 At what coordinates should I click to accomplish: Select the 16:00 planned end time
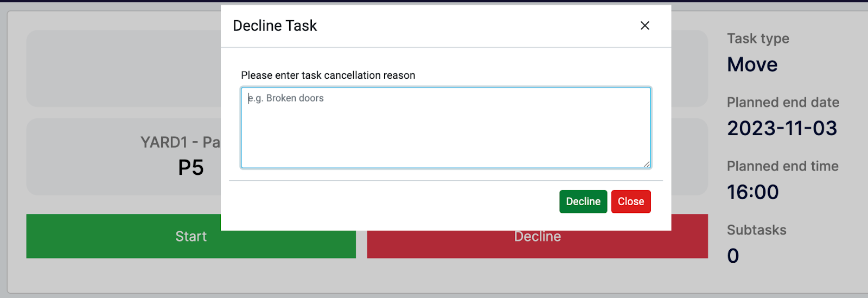point(752,192)
